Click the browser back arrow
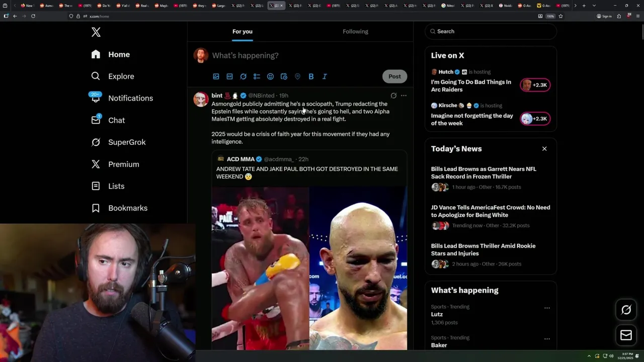Viewport: 644px width, 362px height. tap(15, 16)
